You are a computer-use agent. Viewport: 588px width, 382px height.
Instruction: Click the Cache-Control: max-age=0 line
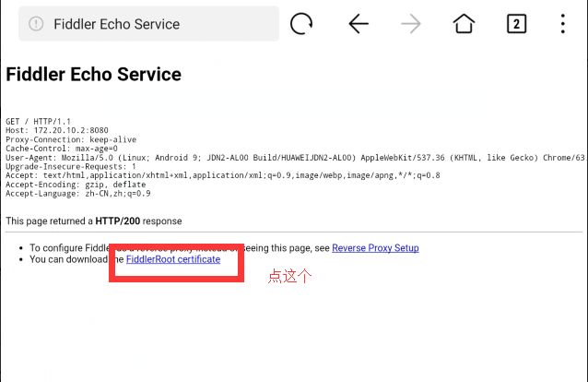click(x=62, y=149)
